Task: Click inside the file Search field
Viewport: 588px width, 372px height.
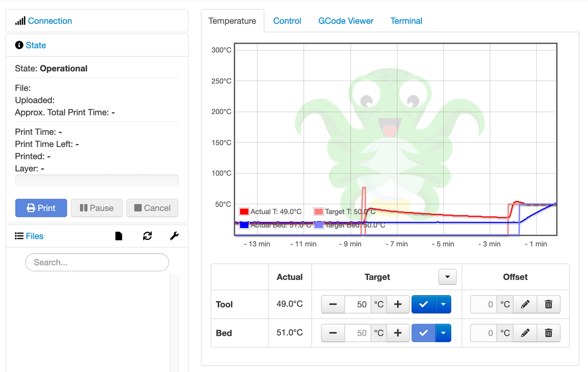Action: 97,262
